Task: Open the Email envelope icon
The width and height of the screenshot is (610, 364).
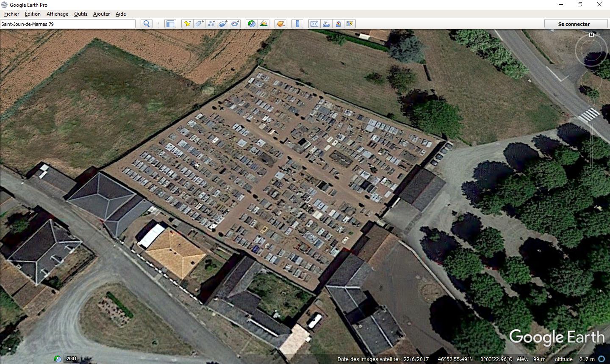Action: click(314, 24)
